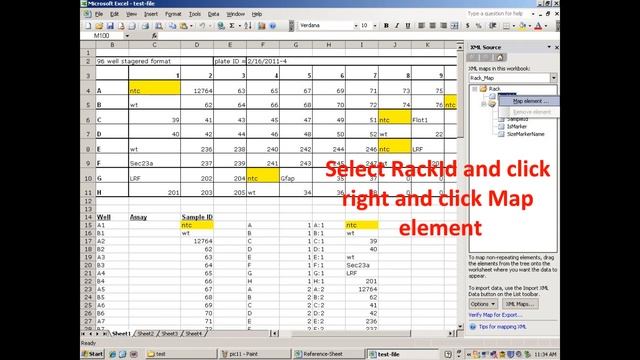Click the XML Maps button
Viewport: 640px width, 360px height.
[x=520, y=304]
